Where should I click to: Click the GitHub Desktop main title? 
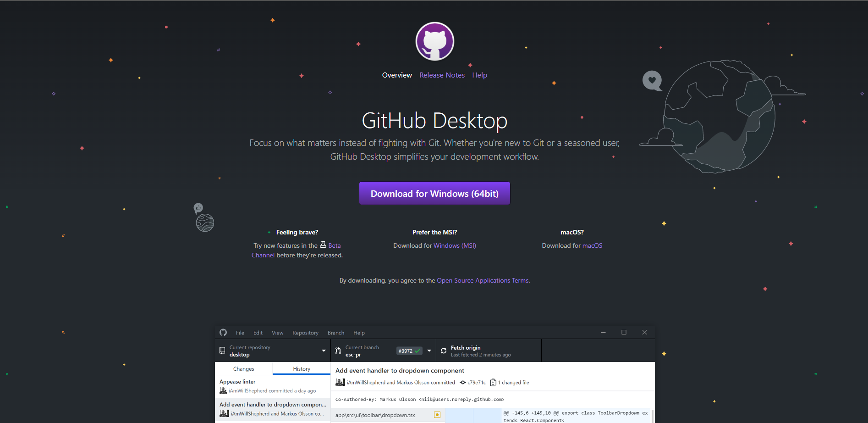[x=434, y=121]
